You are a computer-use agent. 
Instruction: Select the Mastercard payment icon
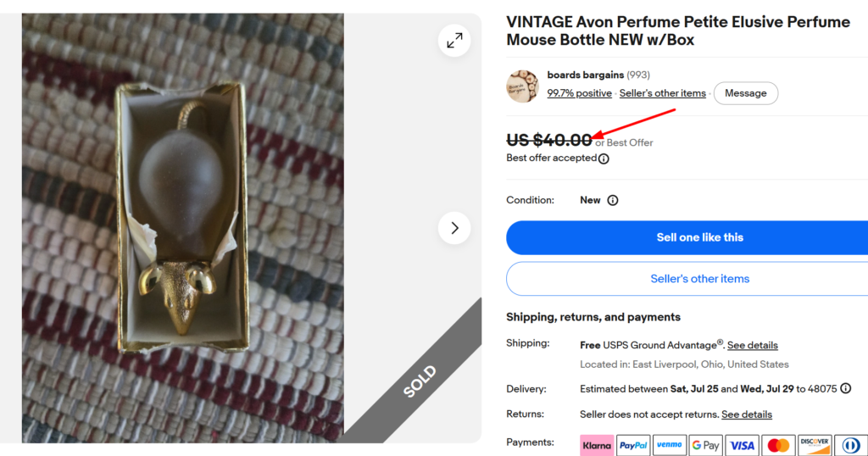(x=778, y=446)
